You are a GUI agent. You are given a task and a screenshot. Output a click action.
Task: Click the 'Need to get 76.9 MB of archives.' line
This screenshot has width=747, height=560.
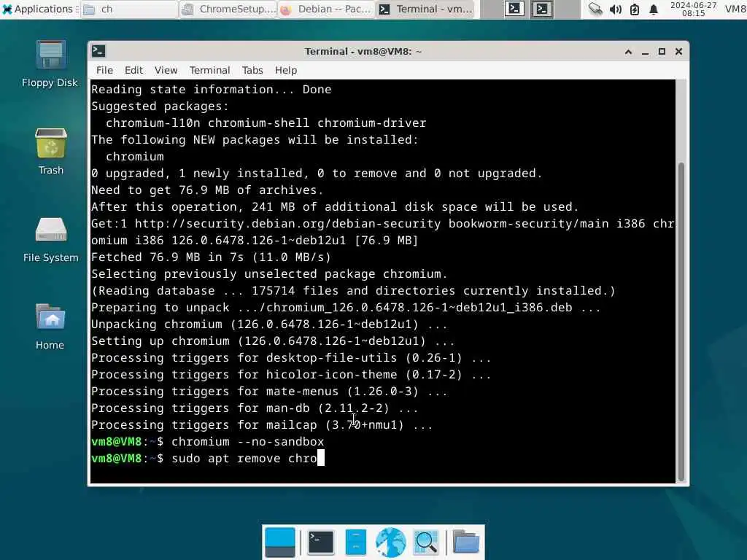click(207, 190)
